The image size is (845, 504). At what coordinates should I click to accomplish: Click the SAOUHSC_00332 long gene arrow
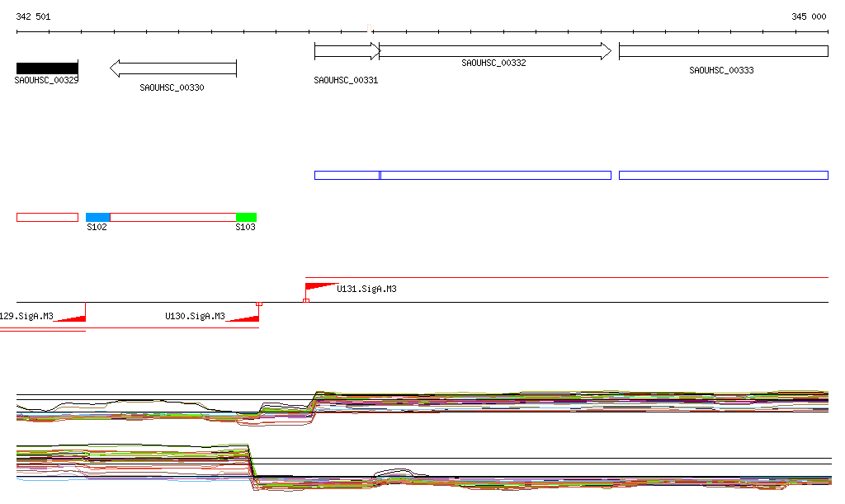point(494,51)
